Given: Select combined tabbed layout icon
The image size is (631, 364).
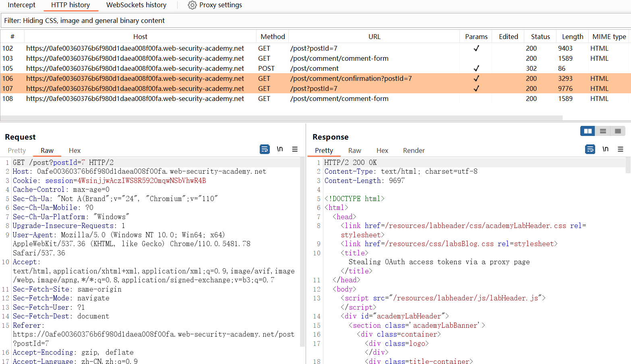Looking at the screenshot, I should (618, 131).
